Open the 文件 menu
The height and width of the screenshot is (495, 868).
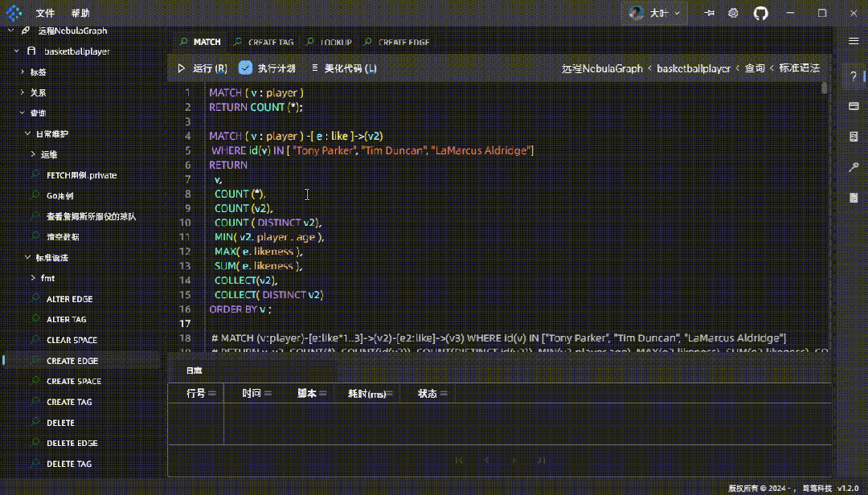pos(46,14)
